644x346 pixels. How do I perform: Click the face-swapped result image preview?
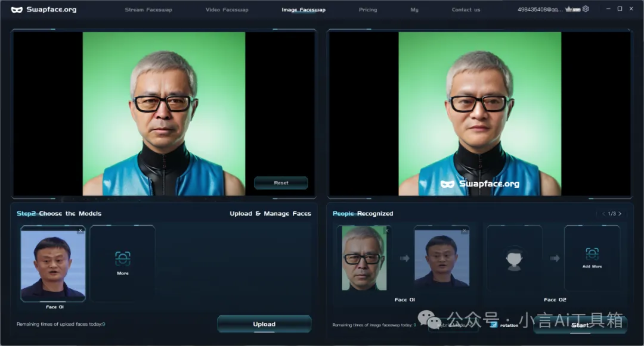coord(479,114)
